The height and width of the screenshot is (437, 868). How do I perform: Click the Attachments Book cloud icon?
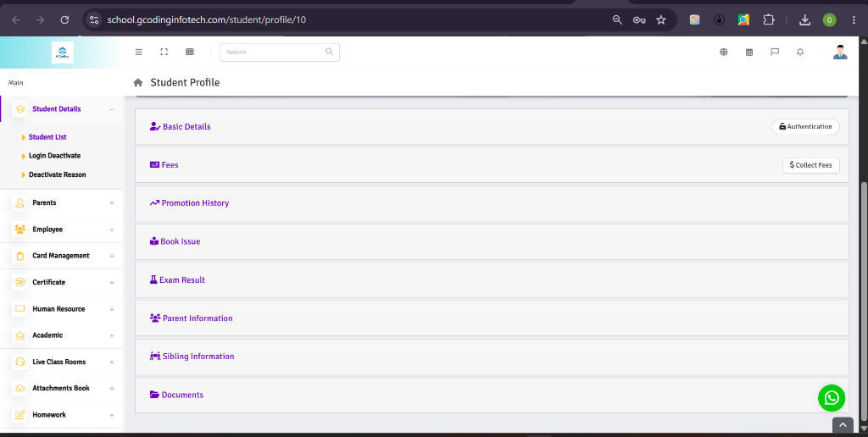pyautogui.click(x=20, y=389)
